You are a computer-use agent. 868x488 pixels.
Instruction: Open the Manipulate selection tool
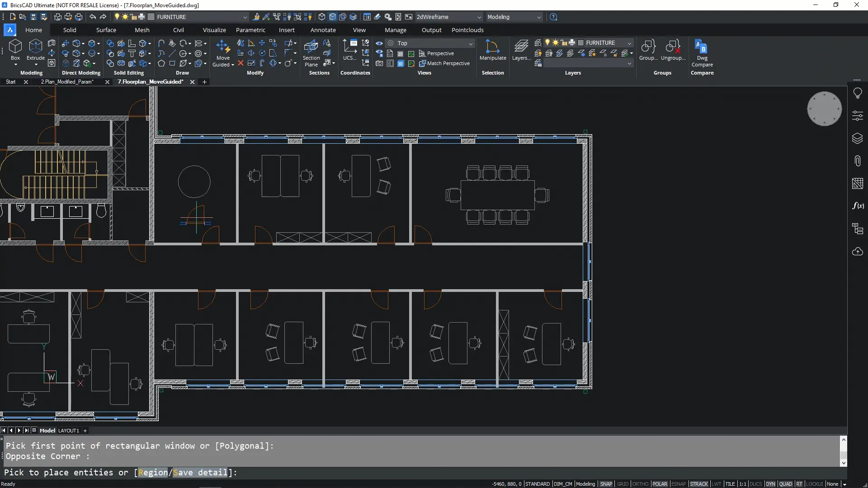point(492,47)
